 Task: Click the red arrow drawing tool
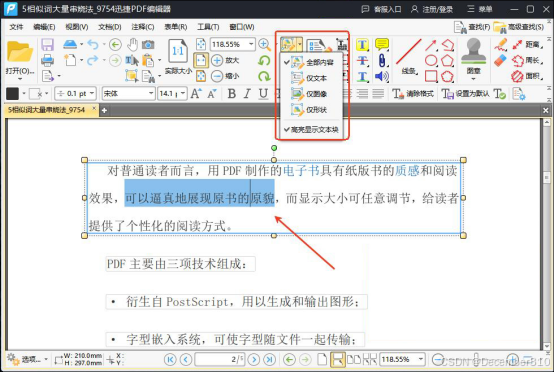[x=431, y=45]
